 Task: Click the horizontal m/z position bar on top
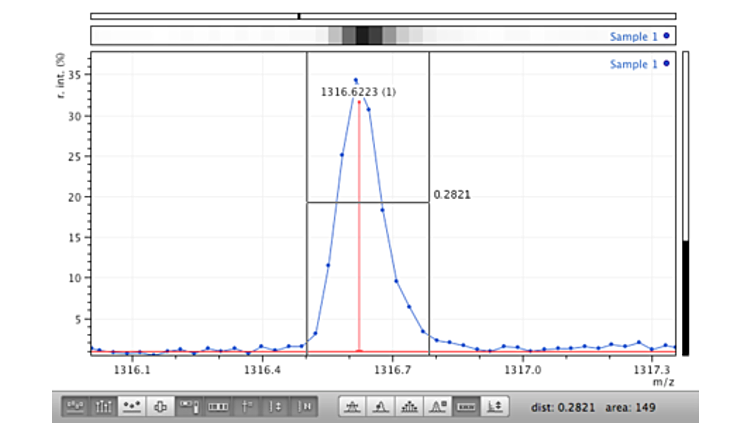click(x=383, y=16)
